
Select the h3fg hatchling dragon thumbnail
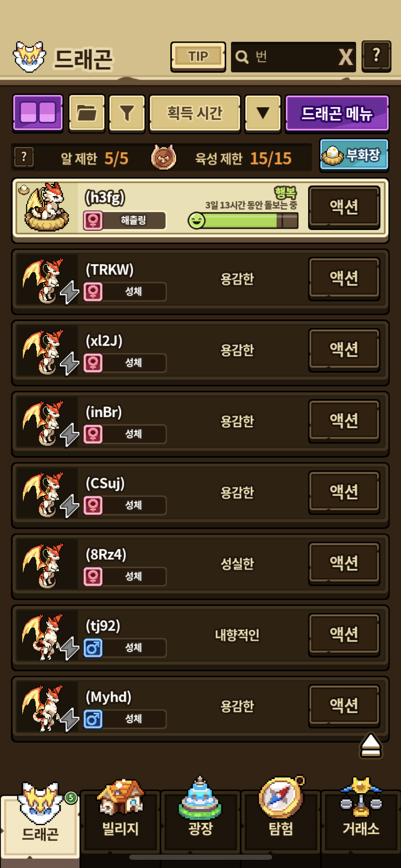46,207
